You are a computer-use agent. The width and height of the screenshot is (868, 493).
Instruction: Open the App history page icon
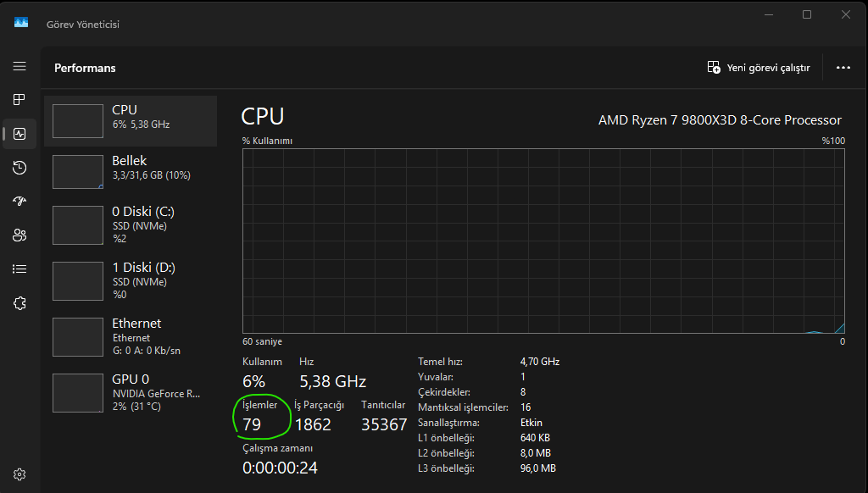click(x=19, y=168)
